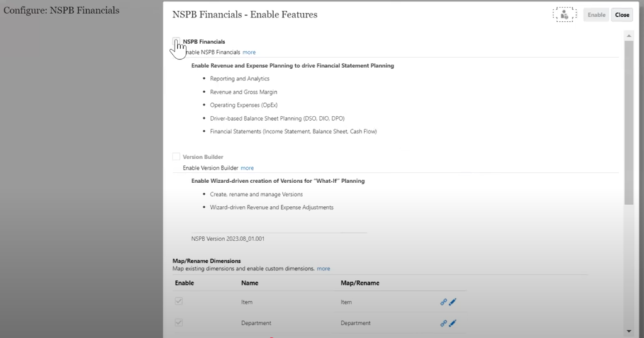Click the Name column header
The image size is (644, 338).
pos(250,283)
